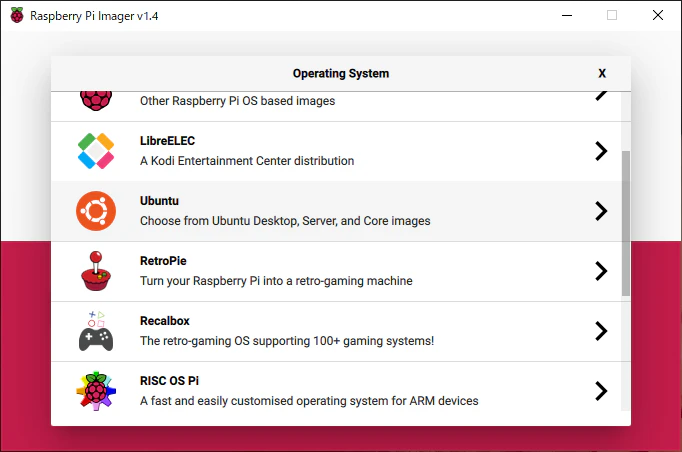
Task: Expand the Ubuntu submenu chevron
Action: (x=601, y=211)
